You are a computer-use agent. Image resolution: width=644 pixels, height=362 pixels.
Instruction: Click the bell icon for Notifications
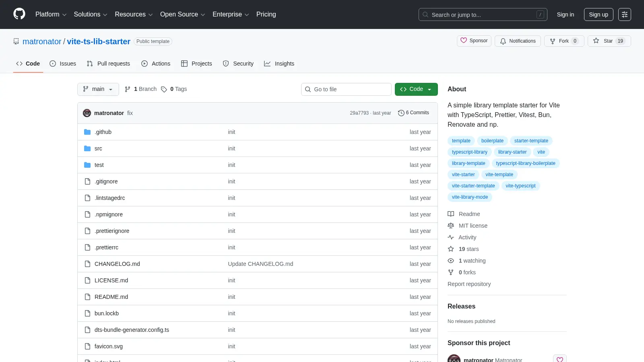[x=503, y=41]
